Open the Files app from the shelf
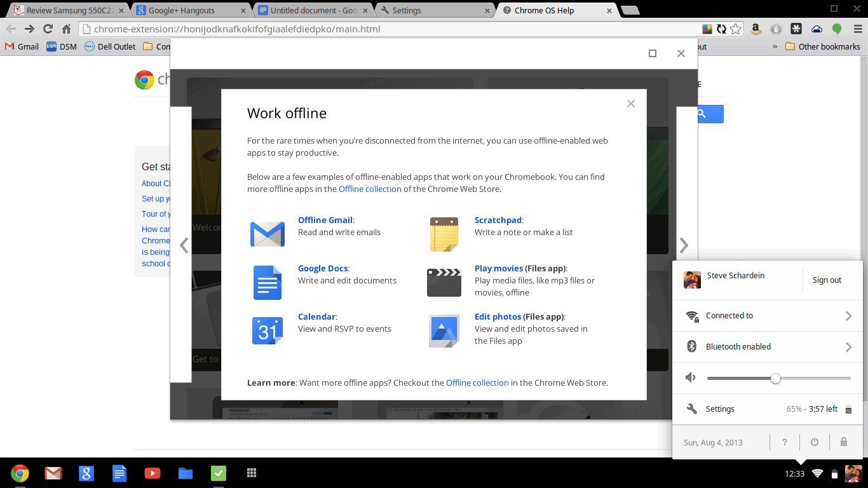Screen dimensions: 868x488 point(186,473)
